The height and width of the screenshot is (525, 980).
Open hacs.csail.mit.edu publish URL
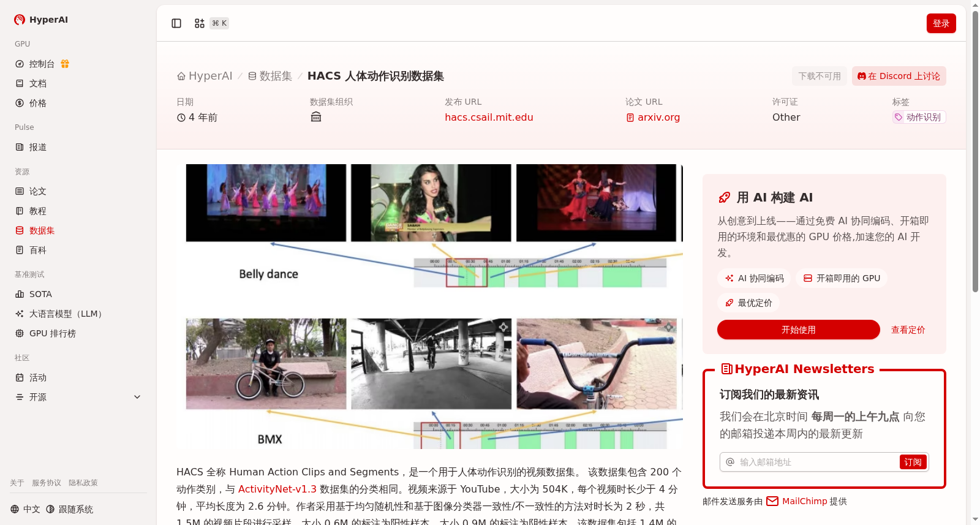[489, 117]
